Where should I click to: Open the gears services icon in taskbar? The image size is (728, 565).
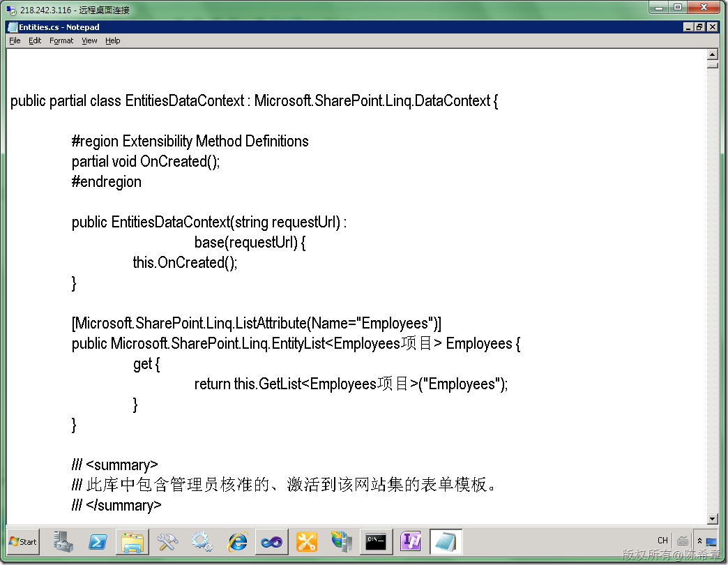202,541
